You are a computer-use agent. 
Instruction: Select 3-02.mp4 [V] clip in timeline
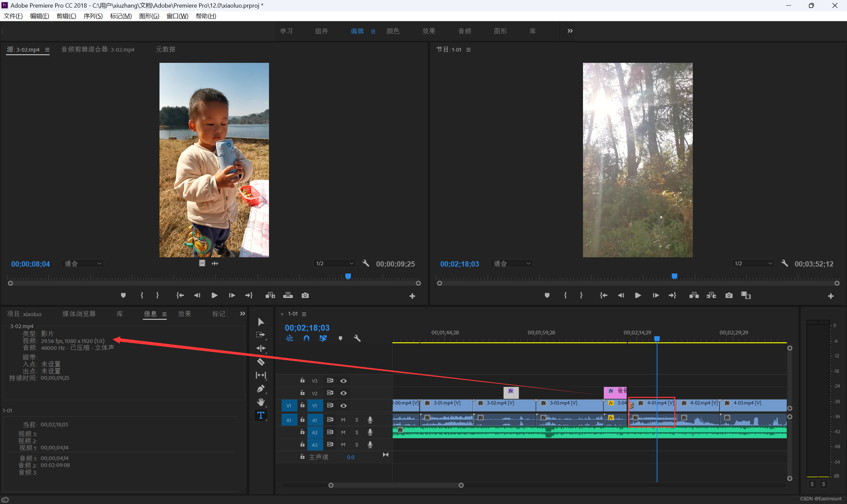click(505, 405)
